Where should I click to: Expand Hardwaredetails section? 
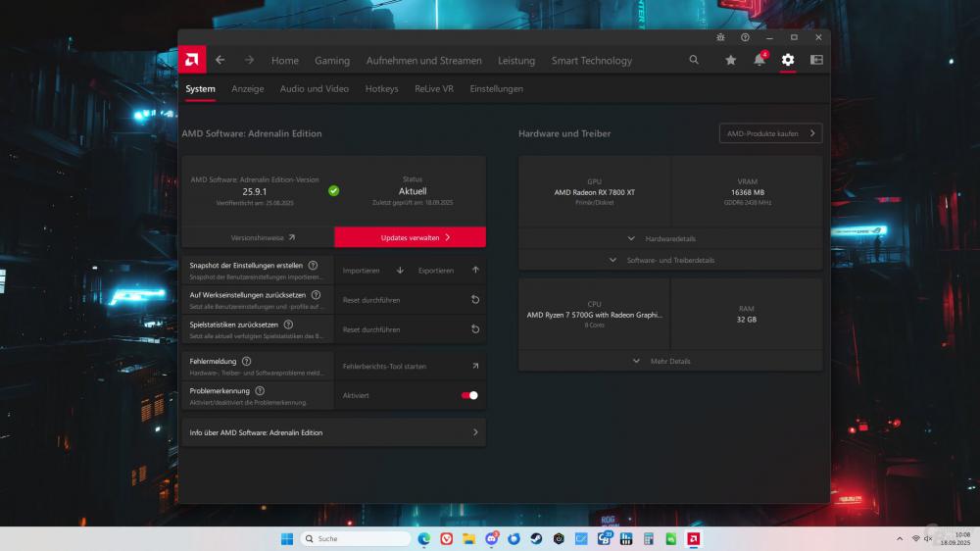tap(670, 238)
